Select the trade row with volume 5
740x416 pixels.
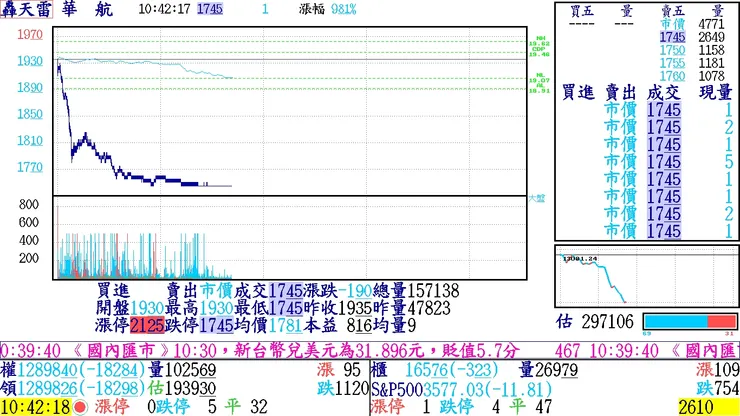[x=668, y=162]
